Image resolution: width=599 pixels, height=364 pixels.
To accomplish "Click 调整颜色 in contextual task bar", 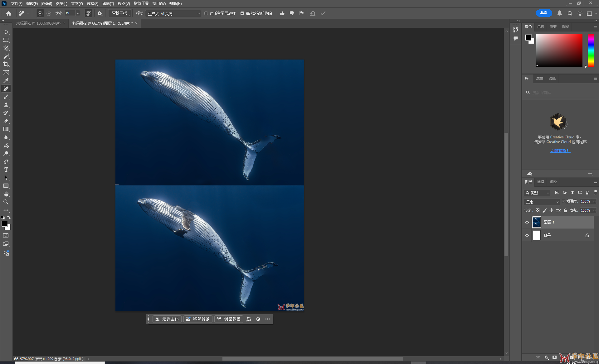I will 229,319.
